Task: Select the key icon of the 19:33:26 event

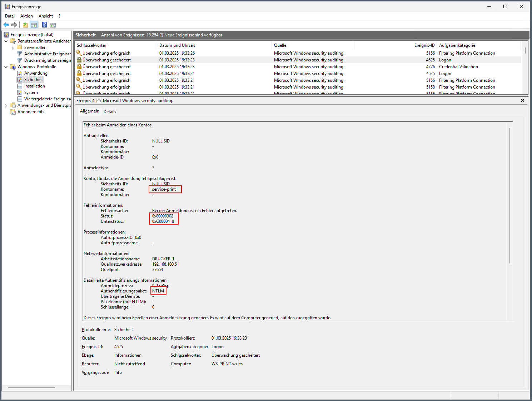Action: pos(79,53)
